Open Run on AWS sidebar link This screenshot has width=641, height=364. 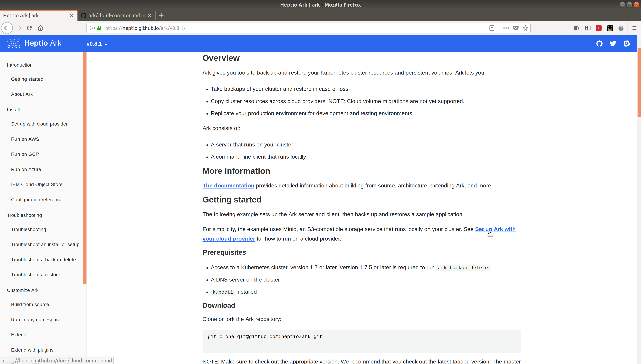tap(25, 139)
